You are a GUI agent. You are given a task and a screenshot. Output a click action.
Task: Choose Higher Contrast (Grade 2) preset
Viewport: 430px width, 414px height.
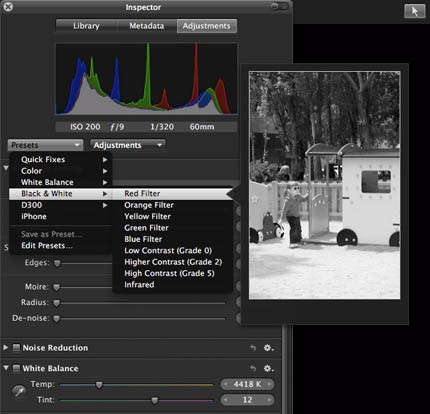pos(172,262)
